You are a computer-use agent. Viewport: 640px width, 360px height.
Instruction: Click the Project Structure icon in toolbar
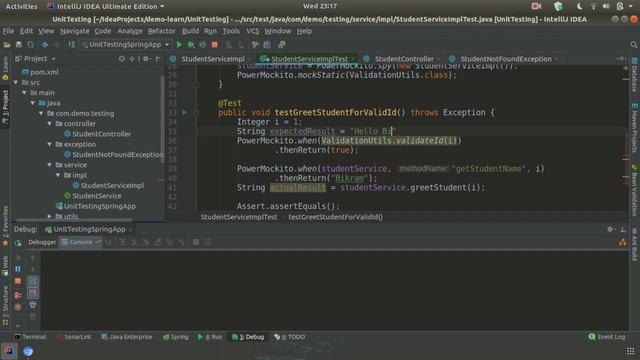pyautogui.click(x=267, y=44)
